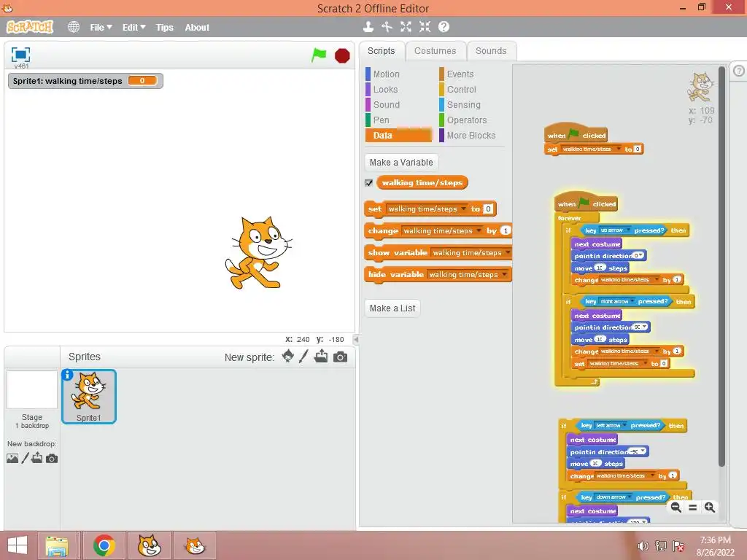Image resolution: width=747 pixels, height=560 pixels.
Task: Stop the project with red stop sign
Action: [x=342, y=55]
